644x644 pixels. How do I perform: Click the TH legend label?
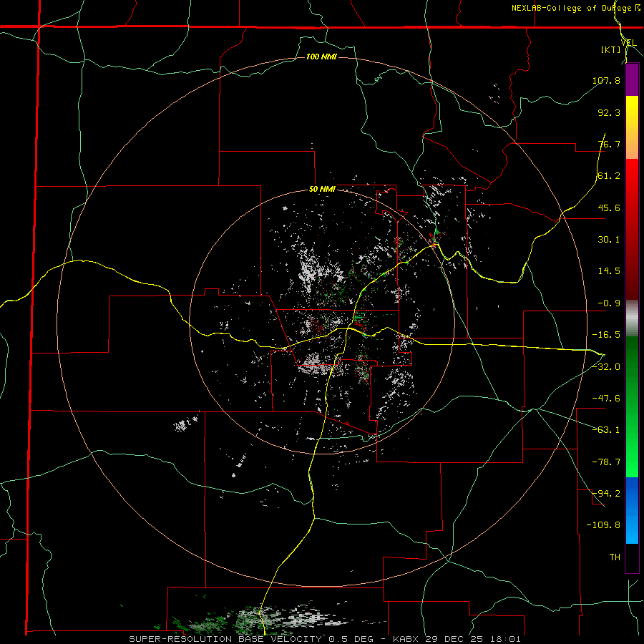(x=615, y=557)
